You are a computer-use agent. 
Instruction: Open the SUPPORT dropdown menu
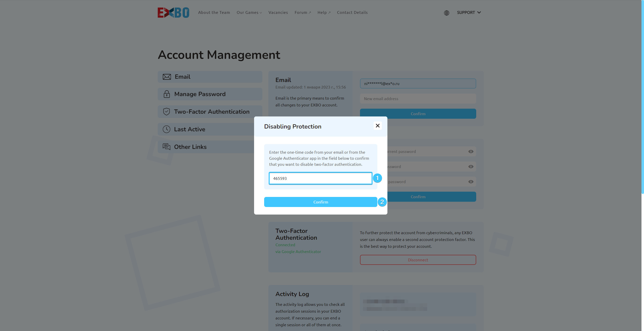click(469, 13)
